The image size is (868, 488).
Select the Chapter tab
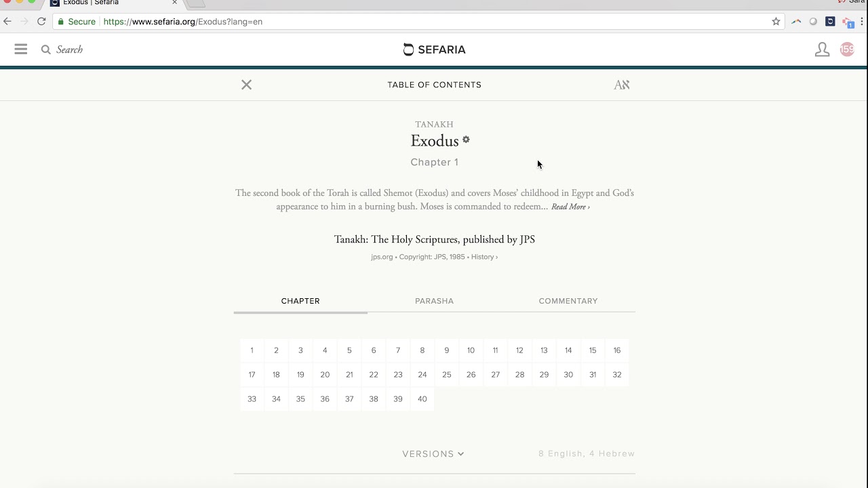click(x=300, y=301)
